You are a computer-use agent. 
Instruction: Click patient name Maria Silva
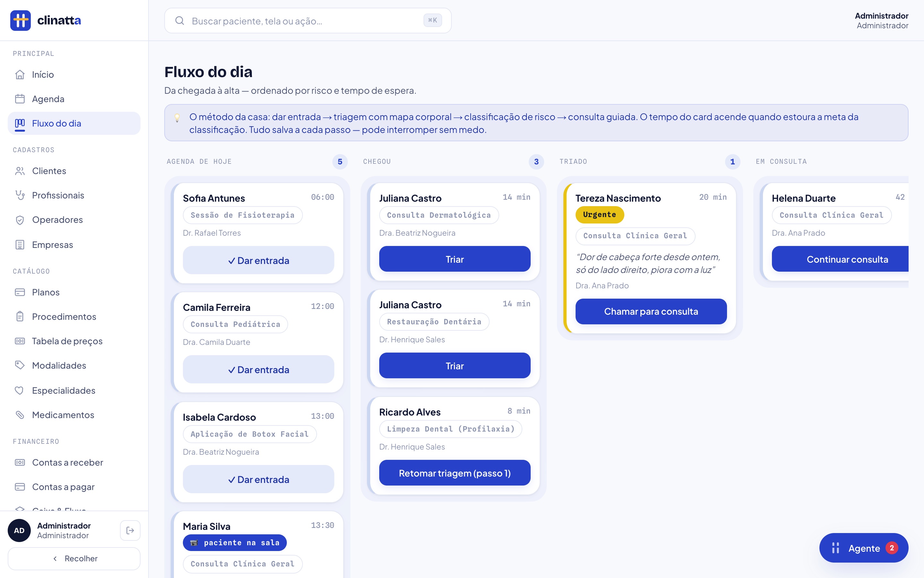tap(207, 526)
